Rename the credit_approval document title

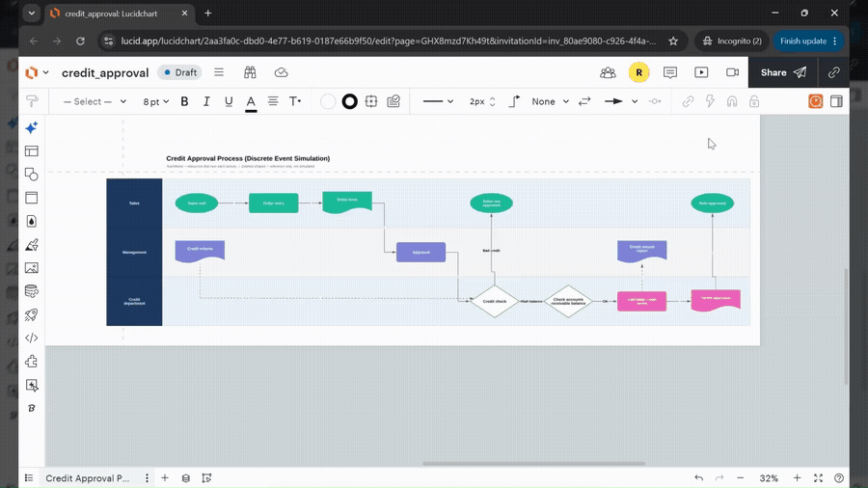(105, 72)
